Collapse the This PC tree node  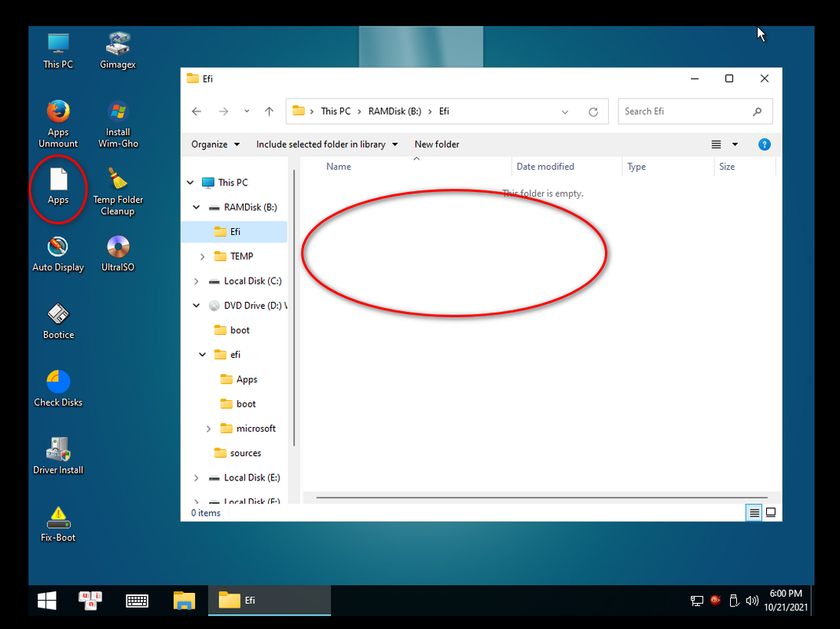(190, 183)
